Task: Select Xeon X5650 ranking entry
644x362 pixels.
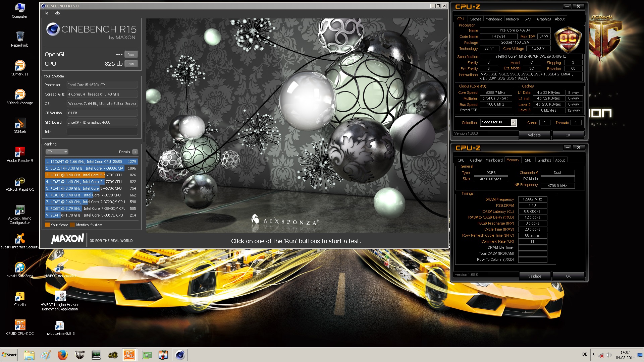Action: (x=91, y=162)
